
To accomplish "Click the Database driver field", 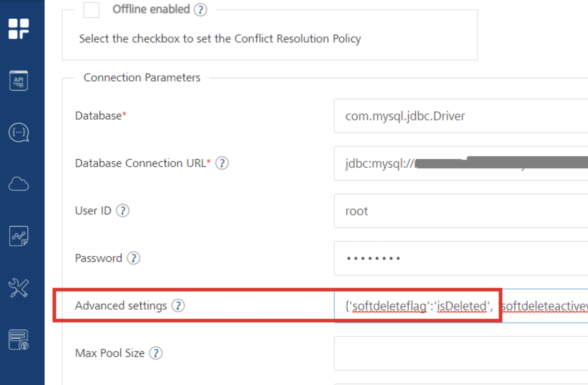I will [x=461, y=116].
